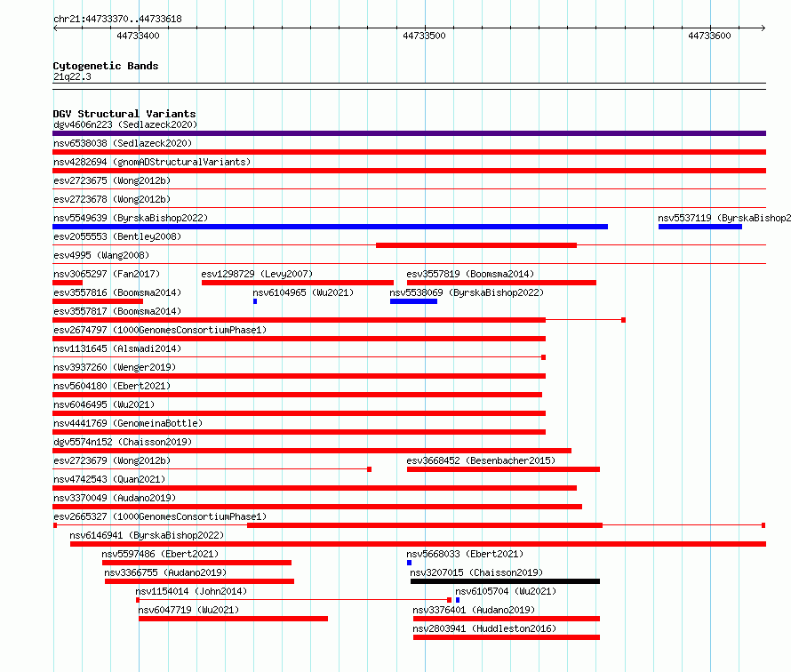Select esv2723679 (Wong2012b) label
791x672 pixels.
[x=112, y=460]
